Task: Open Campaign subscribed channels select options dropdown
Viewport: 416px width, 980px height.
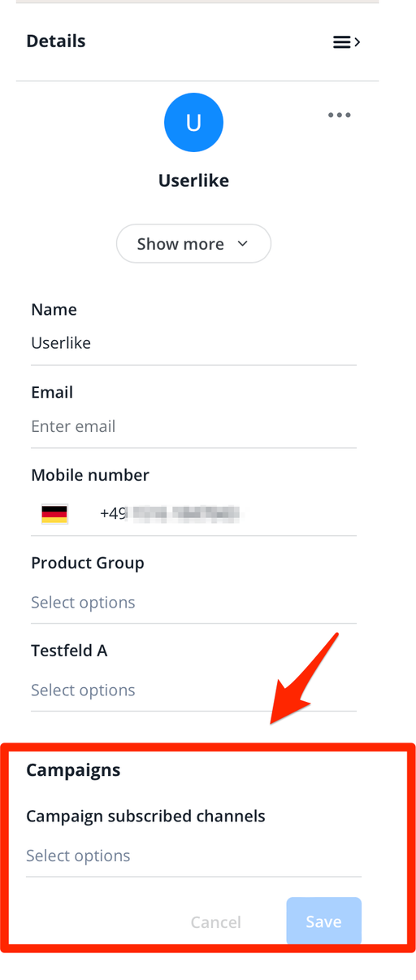Action: tap(193, 856)
